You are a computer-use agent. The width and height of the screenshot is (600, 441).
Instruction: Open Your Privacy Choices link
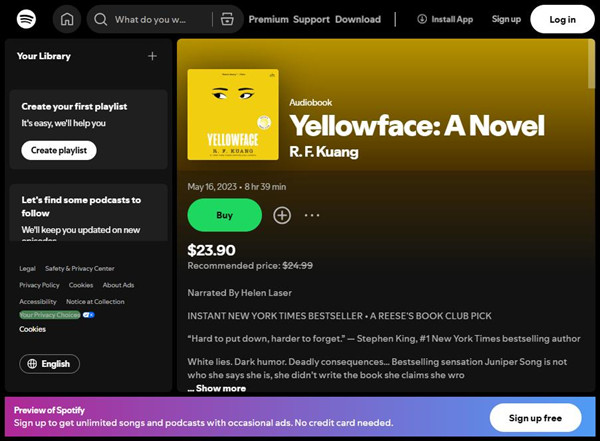(50, 315)
